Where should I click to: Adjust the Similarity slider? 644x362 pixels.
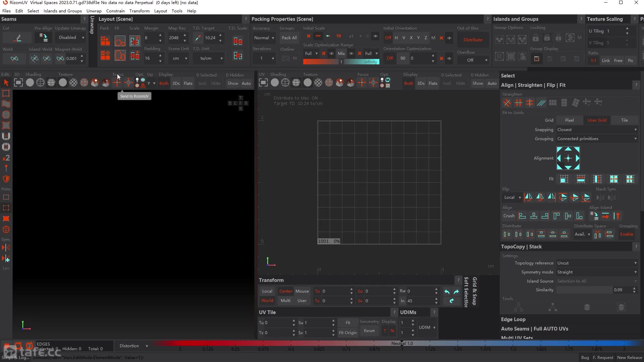point(584,290)
